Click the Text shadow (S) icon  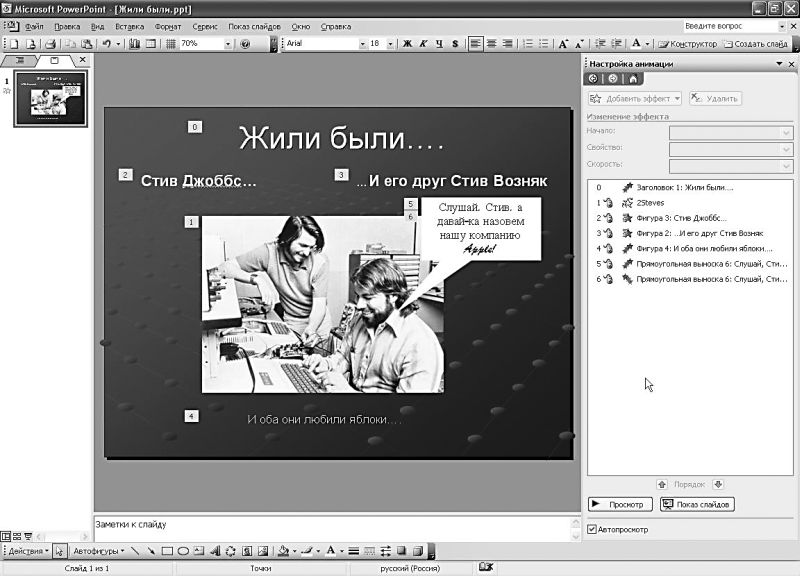pyautogui.click(x=455, y=44)
